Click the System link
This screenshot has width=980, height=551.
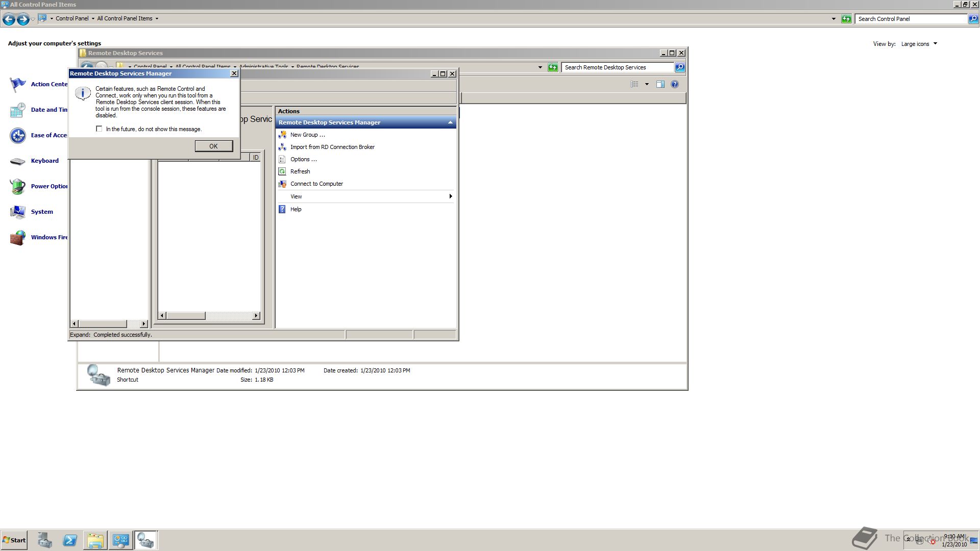[42, 212]
